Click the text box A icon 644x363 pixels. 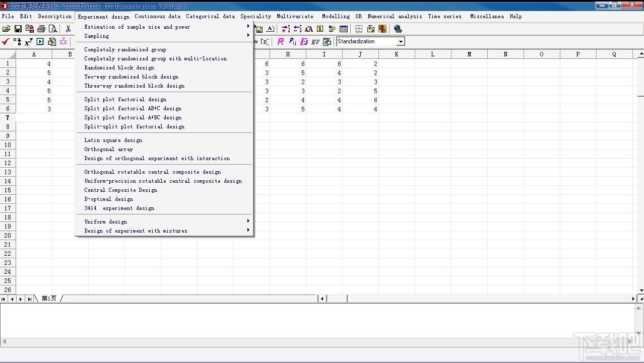click(270, 29)
